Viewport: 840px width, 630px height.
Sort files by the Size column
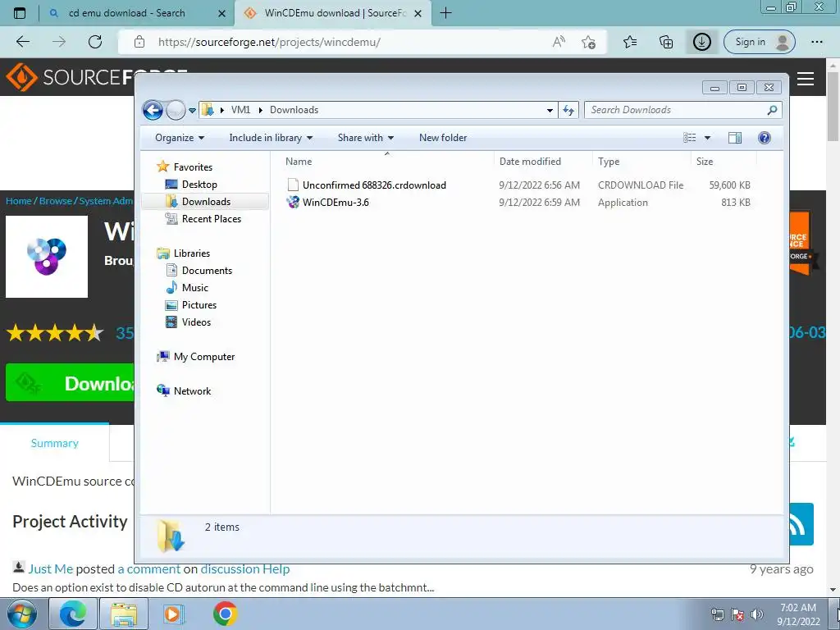705,162
